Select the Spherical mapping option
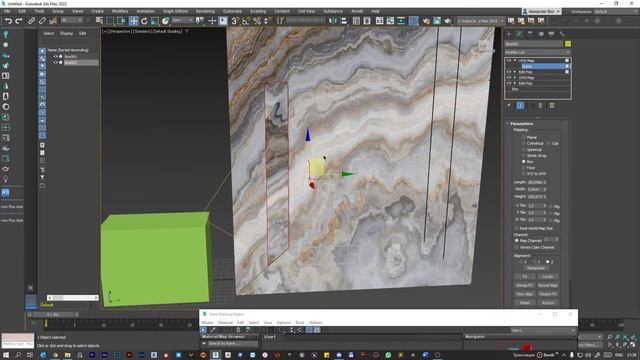The image size is (640, 360). click(524, 150)
